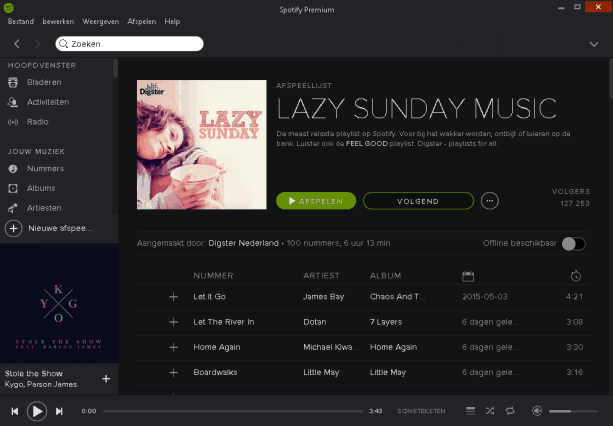Open Activiteiten in the sidebar
Image resolution: width=613 pixels, height=426 pixels.
48,102
